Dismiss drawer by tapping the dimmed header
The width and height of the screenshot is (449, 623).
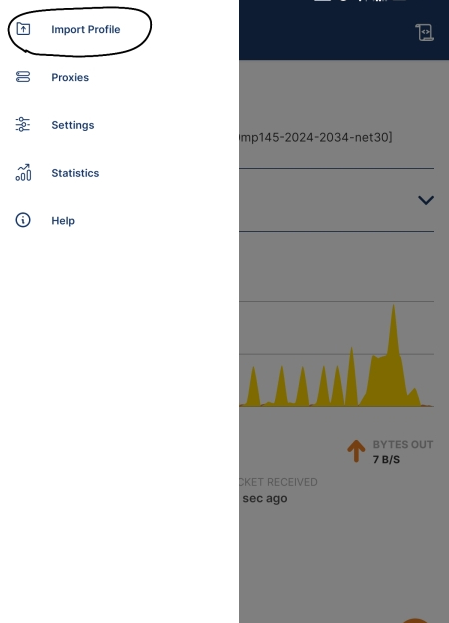(x=344, y=30)
